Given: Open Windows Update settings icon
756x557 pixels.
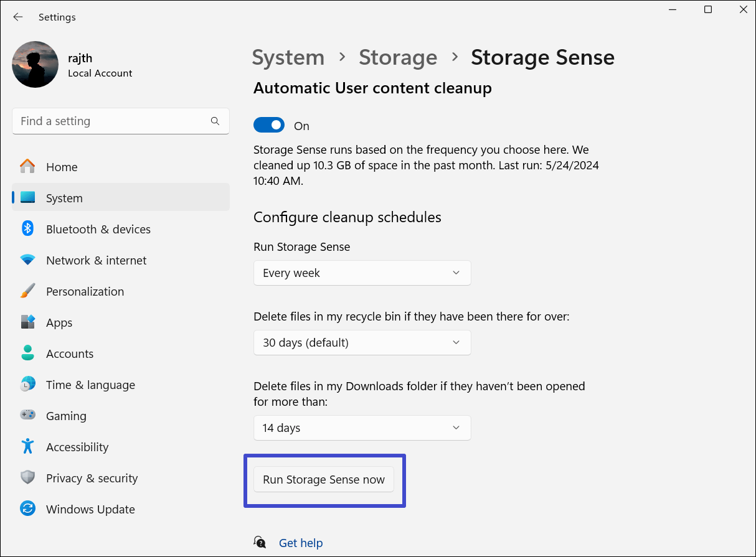Looking at the screenshot, I should pyautogui.click(x=27, y=508).
